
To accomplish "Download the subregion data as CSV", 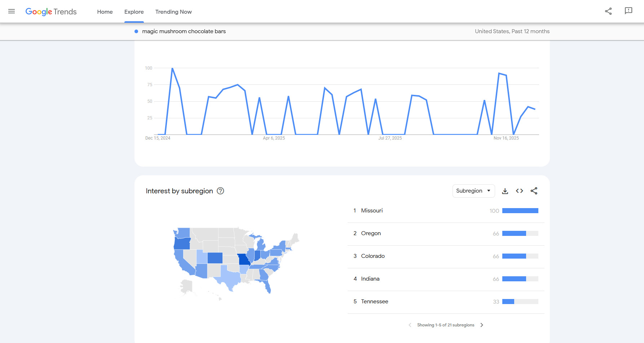I will click(505, 191).
